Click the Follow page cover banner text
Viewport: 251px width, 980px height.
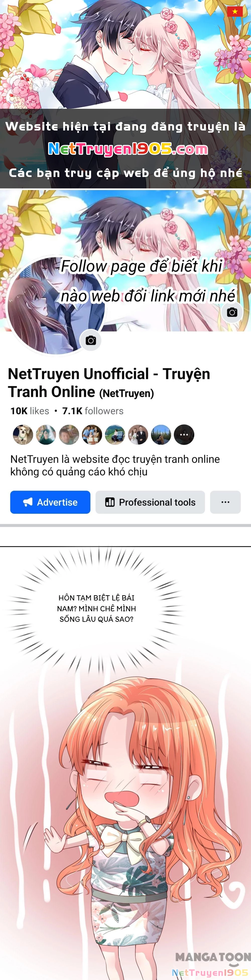point(148,281)
